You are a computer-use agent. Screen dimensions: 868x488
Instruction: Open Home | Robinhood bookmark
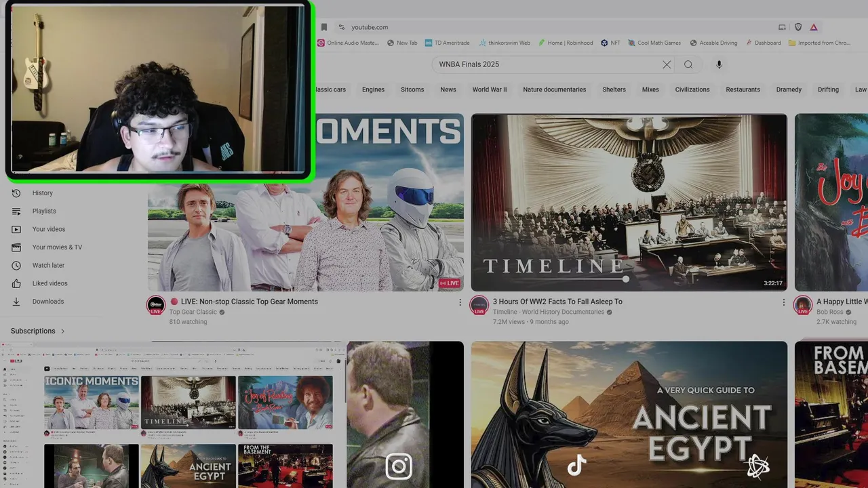coord(566,43)
